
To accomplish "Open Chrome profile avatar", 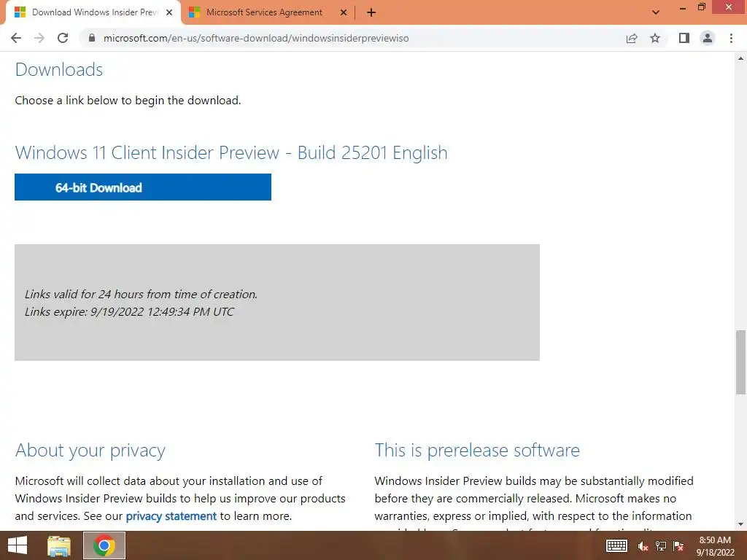I will (708, 38).
